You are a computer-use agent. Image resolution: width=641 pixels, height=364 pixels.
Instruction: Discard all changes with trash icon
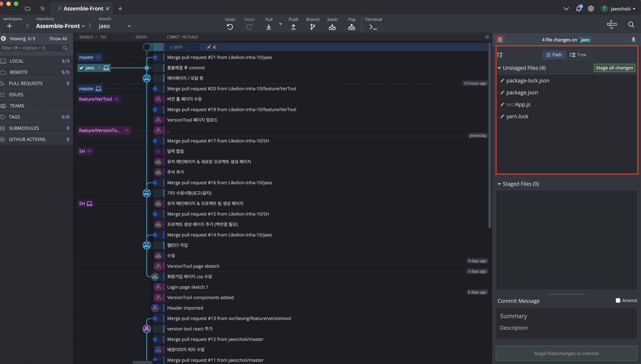500,40
